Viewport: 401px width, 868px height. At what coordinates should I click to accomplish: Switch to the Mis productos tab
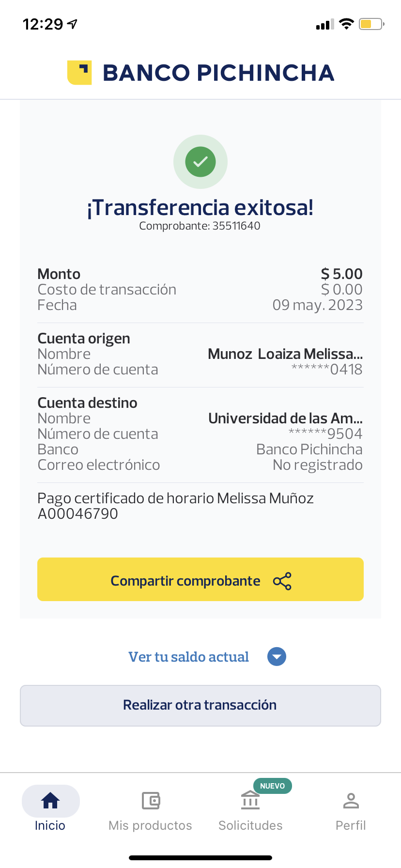tap(150, 825)
